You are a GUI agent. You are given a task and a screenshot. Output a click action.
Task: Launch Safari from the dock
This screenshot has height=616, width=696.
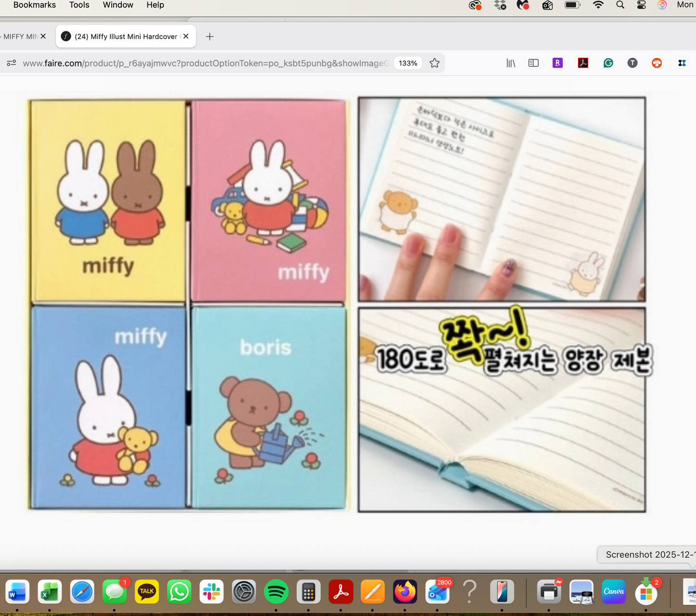click(x=82, y=592)
